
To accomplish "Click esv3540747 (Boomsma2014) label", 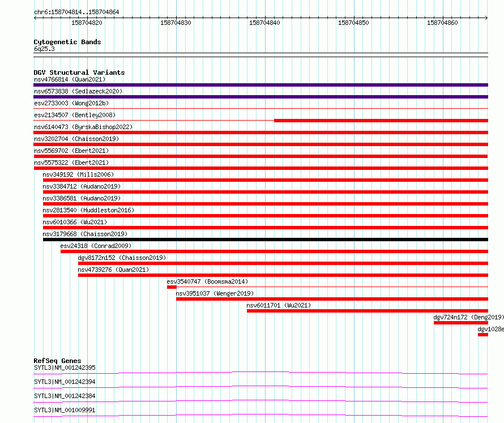I will pos(207,281).
